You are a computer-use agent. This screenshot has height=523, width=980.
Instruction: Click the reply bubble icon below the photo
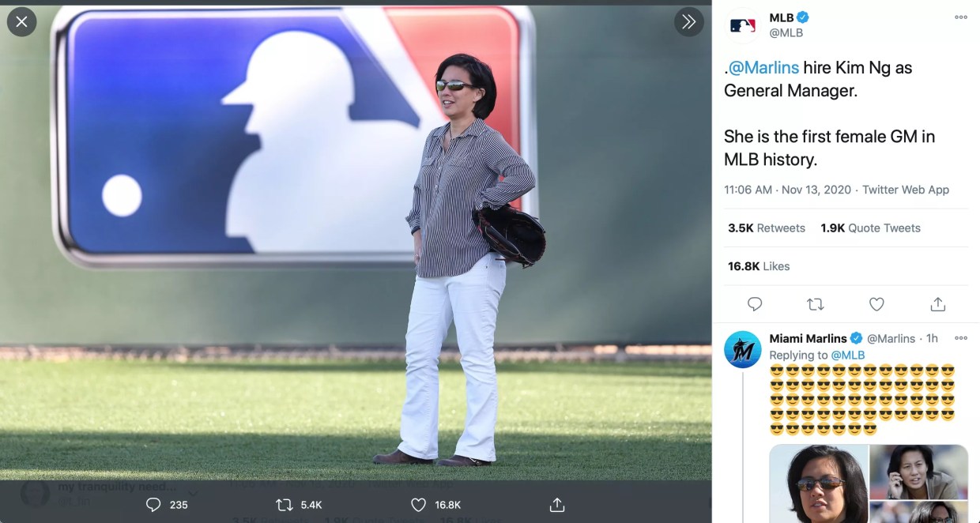coord(153,504)
